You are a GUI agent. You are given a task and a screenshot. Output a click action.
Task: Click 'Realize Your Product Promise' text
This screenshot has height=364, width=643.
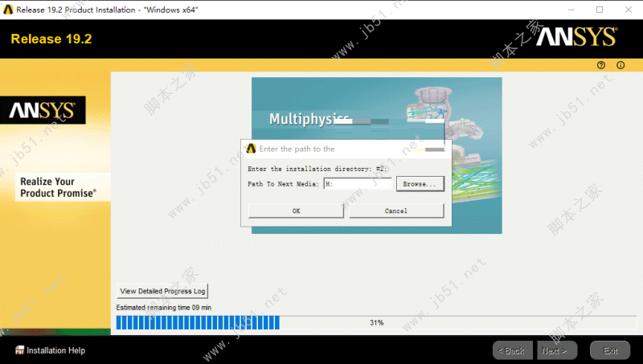58,187
